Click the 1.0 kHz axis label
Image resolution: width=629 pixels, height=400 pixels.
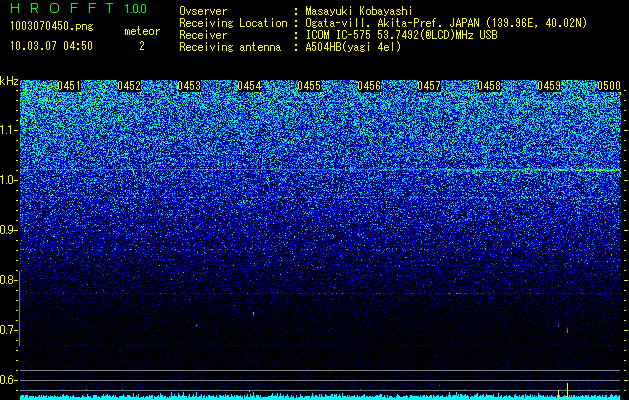[8, 180]
